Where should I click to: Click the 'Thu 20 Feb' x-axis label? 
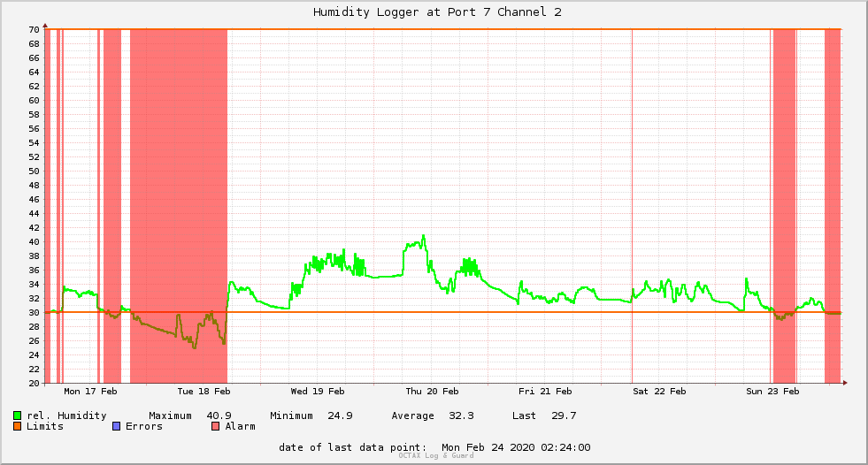[x=432, y=392]
